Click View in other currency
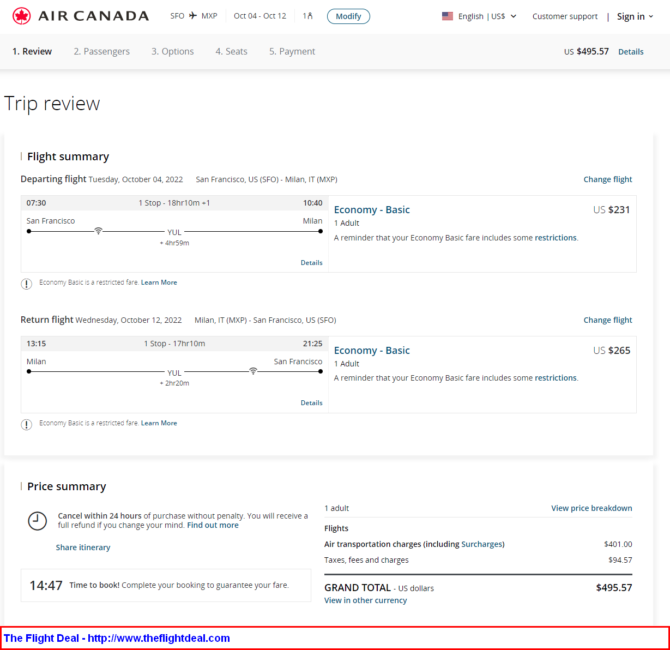The image size is (670, 650). (365, 600)
